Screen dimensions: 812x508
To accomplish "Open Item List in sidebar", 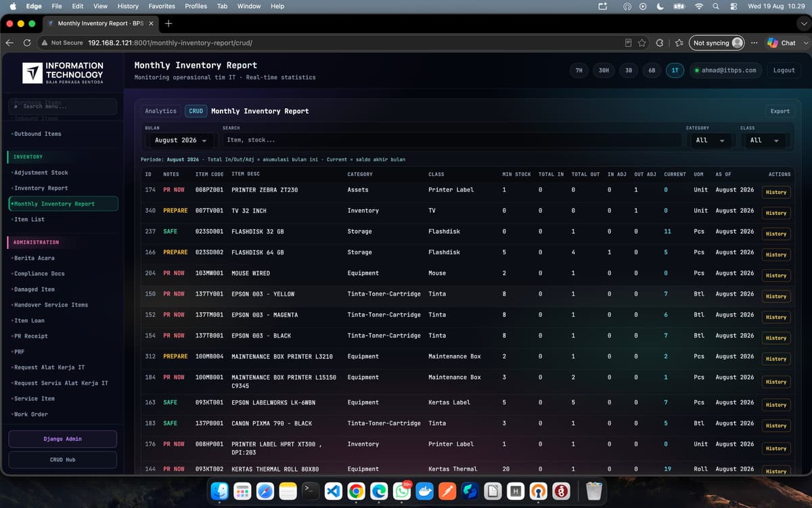I will (29, 219).
